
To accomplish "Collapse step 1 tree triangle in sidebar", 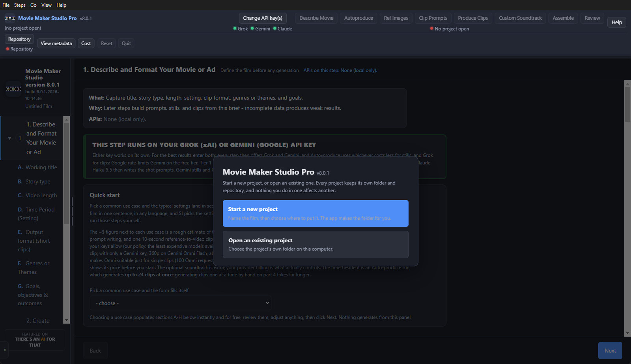I will 9,138.
